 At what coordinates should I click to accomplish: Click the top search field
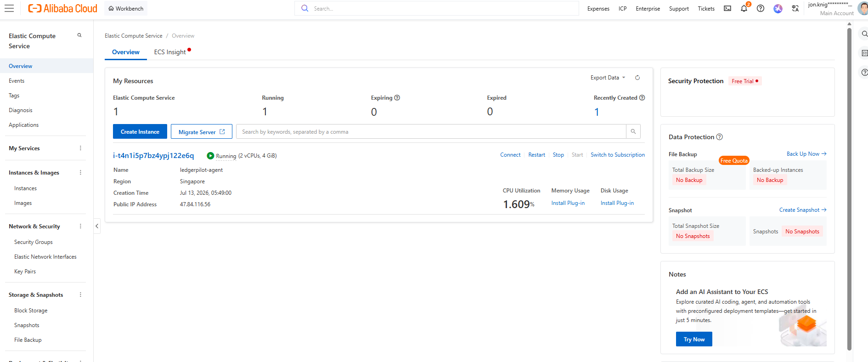436,8
